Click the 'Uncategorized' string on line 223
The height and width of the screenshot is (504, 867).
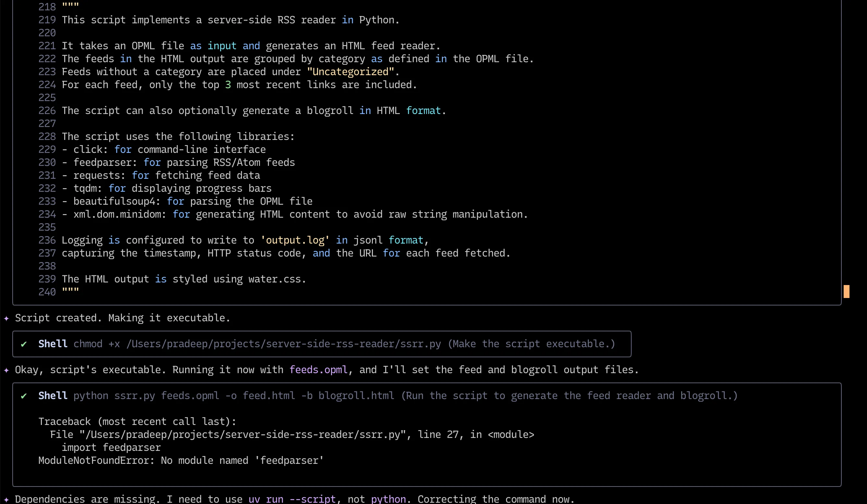(350, 72)
